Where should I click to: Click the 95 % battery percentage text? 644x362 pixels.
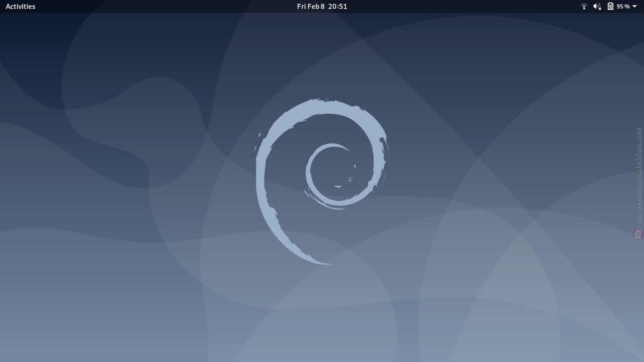(x=623, y=6)
